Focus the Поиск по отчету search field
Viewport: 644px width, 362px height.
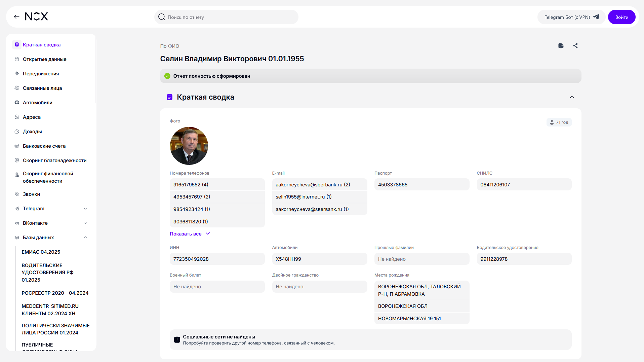click(x=226, y=17)
